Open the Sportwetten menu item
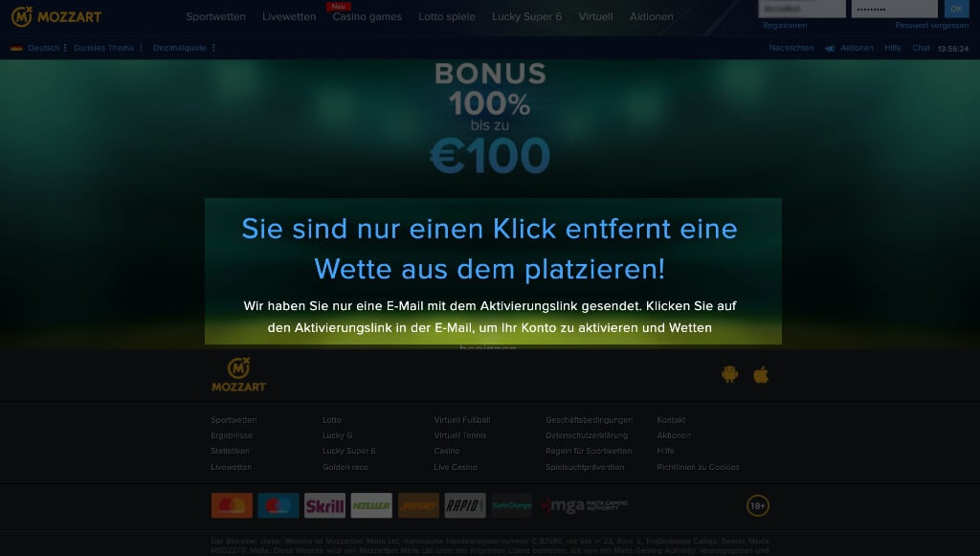This screenshot has height=556, width=980. click(215, 17)
